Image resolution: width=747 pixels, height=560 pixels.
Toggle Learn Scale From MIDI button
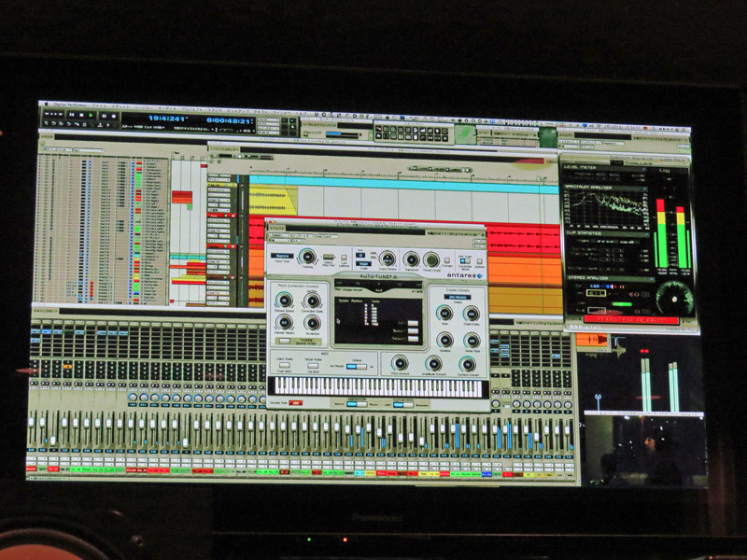285,365
